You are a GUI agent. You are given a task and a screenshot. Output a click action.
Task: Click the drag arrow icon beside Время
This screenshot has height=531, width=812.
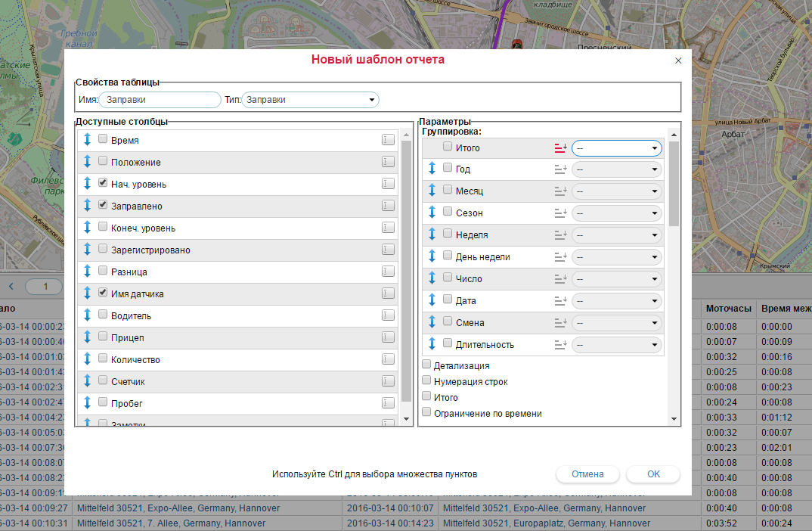pyautogui.click(x=88, y=140)
